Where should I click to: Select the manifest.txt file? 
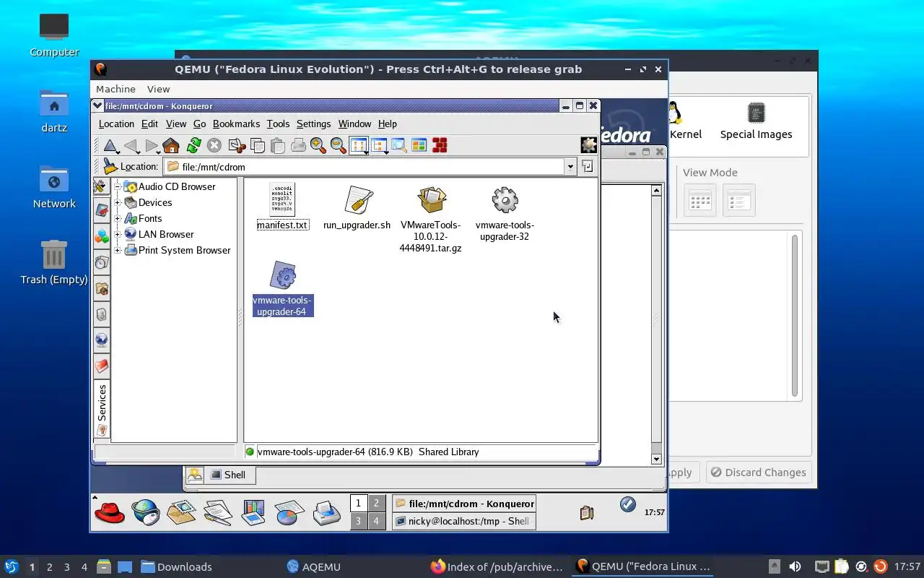coord(282,207)
